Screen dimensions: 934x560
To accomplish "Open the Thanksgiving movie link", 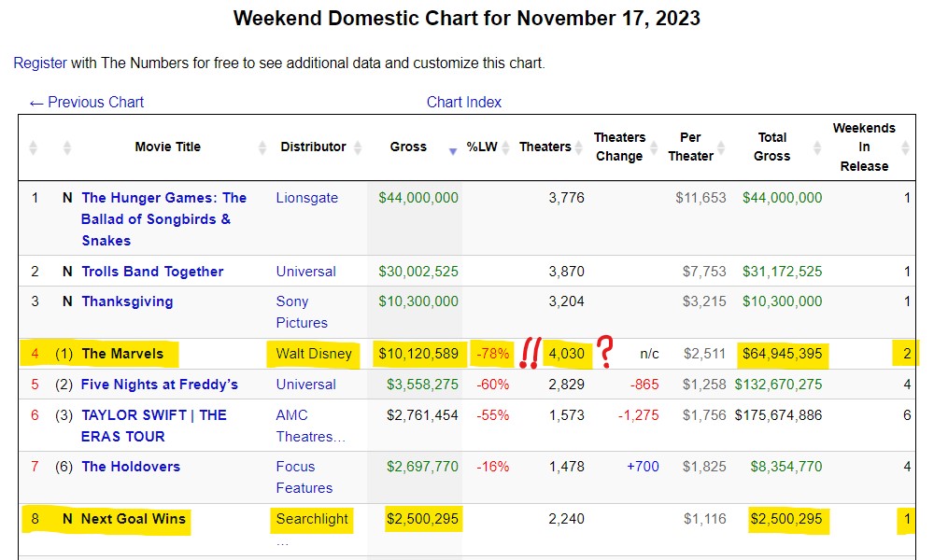I will [127, 301].
